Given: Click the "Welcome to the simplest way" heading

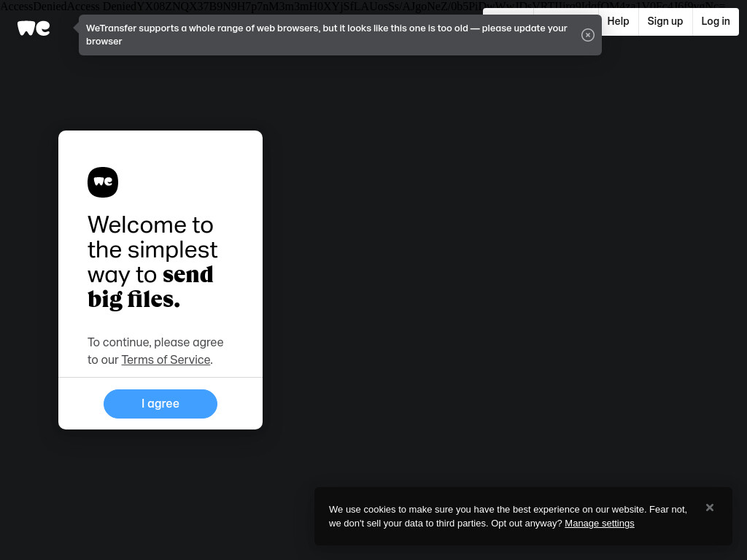Looking at the screenshot, I should [152, 262].
